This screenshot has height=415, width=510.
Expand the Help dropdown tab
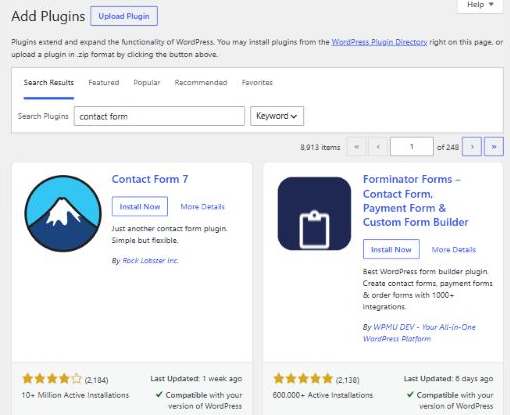480,5
